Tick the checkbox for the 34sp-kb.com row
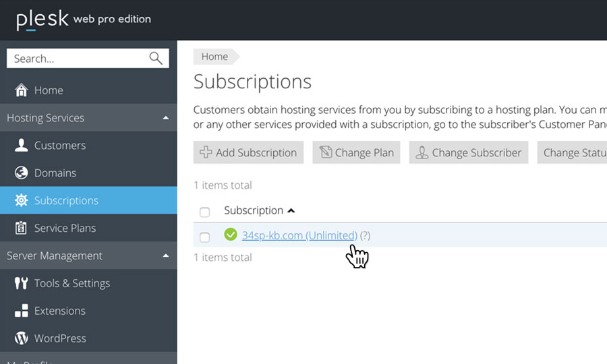Viewport: 607px width, 364px height. point(205,237)
